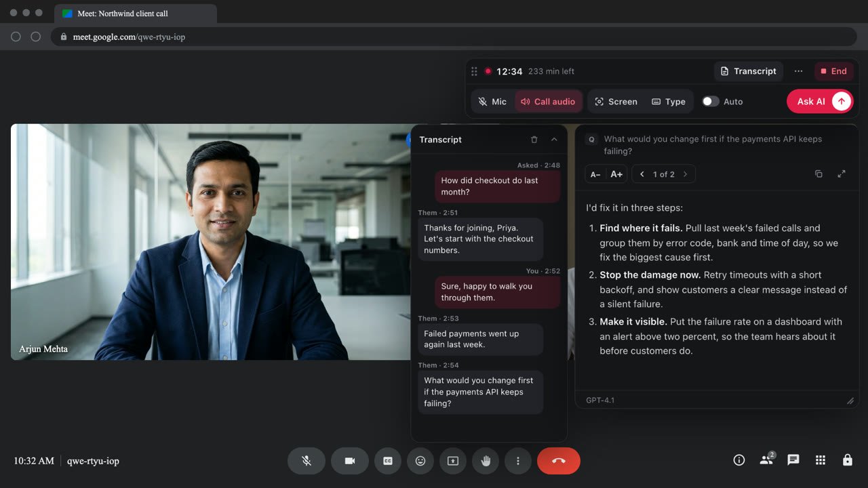
Task: Open the activities grid icon
Action: click(821, 460)
